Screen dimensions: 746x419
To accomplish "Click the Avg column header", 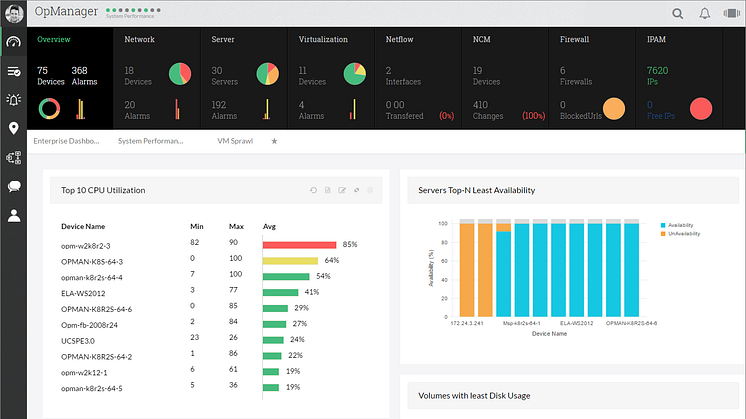I will click(x=269, y=226).
